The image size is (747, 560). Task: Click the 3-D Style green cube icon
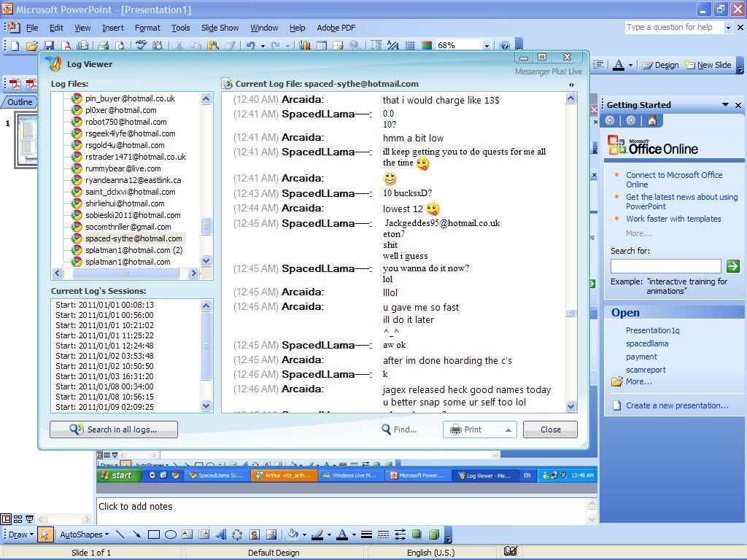(x=433, y=534)
